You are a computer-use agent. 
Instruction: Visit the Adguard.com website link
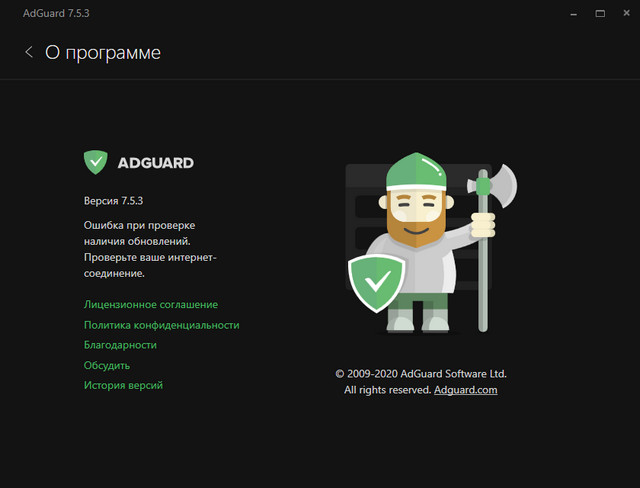click(465, 390)
